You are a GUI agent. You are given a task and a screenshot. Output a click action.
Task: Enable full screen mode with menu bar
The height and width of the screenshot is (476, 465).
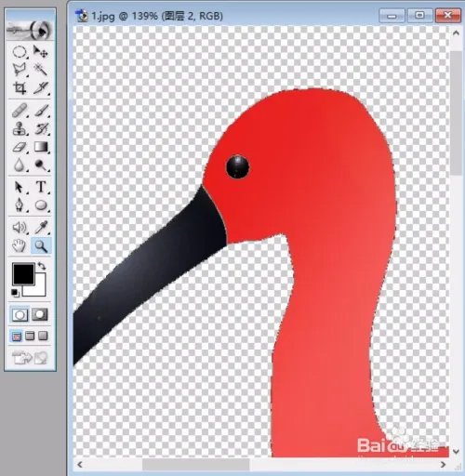point(30,336)
